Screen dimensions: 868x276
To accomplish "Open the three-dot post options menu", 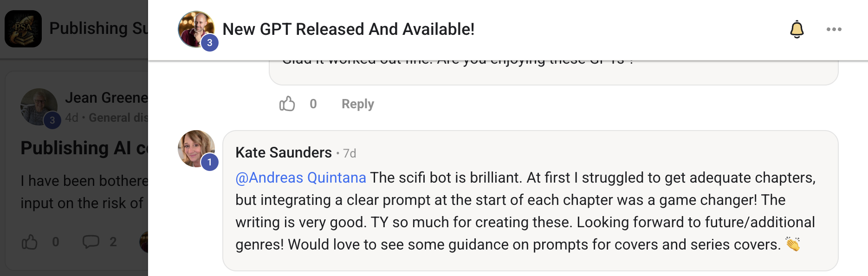I will (834, 29).
